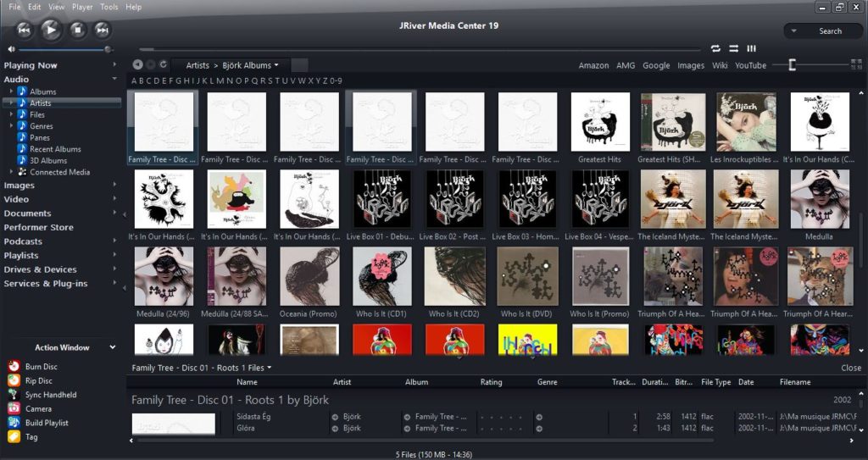
Task: Toggle the shuffle mode icon
Action: click(x=733, y=49)
